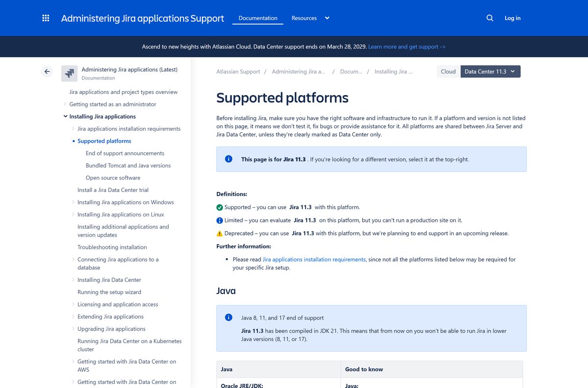Open the Resources menu
Image resolution: width=588 pixels, height=388 pixels.
coord(304,18)
